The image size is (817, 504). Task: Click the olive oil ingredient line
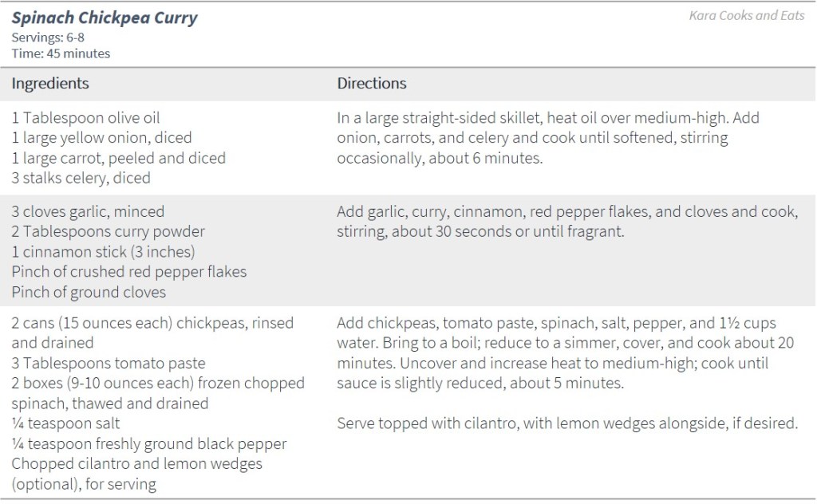[x=86, y=118]
